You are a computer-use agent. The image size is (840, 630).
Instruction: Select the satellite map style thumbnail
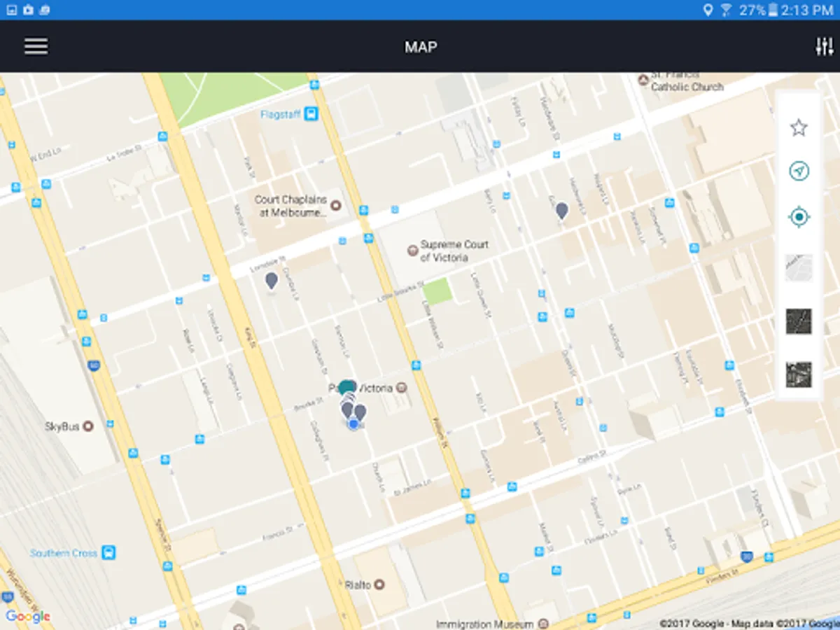pos(799,374)
